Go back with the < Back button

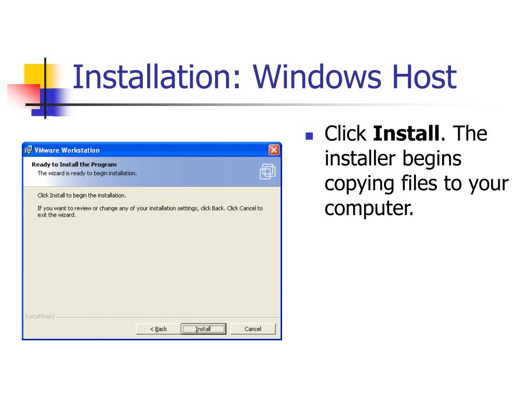click(x=158, y=329)
